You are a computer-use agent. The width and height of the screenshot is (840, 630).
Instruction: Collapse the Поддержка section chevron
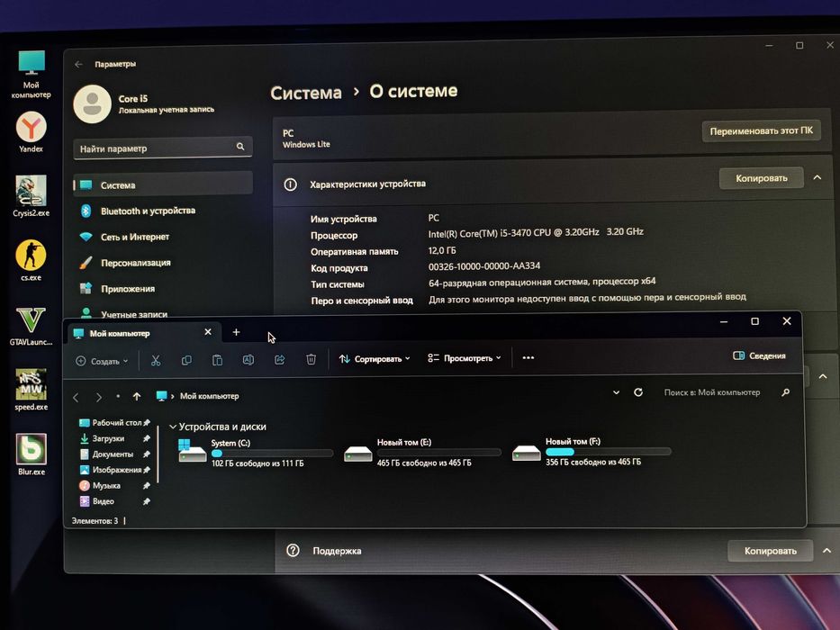click(x=826, y=550)
